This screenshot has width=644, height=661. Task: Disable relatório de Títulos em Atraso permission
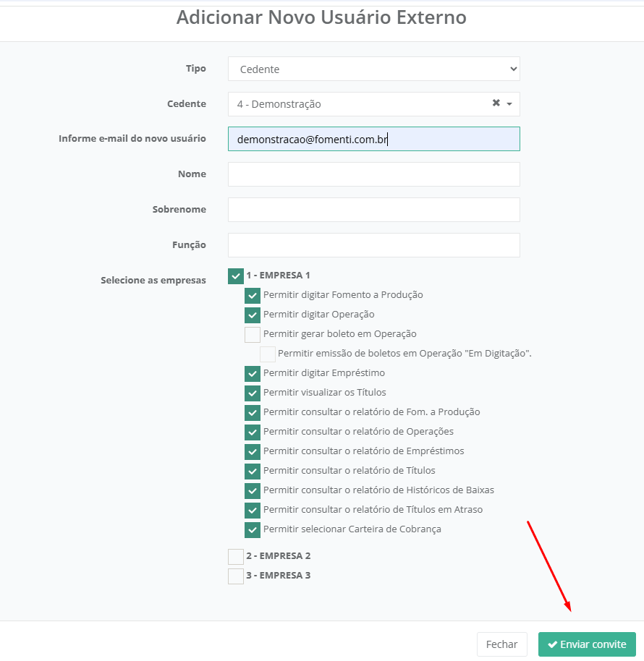click(x=253, y=510)
